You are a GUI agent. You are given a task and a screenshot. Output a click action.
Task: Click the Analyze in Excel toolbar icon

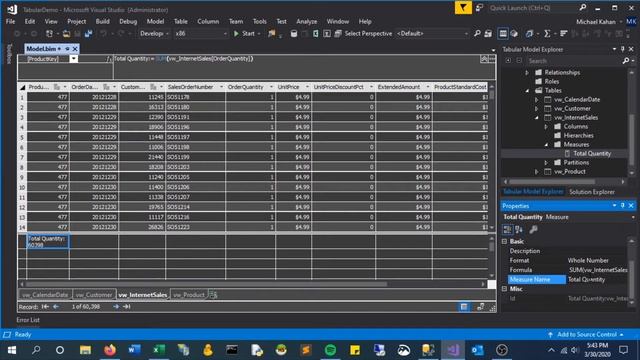316,33
